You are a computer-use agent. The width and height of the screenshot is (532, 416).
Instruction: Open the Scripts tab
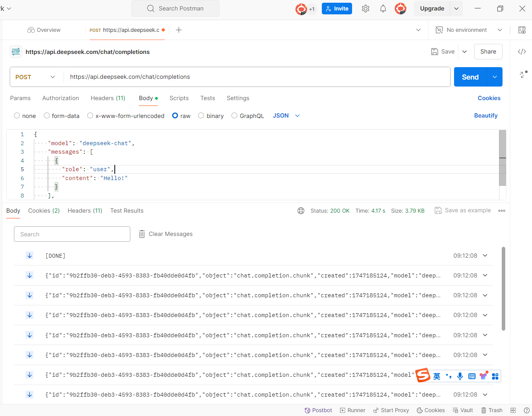pos(179,98)
